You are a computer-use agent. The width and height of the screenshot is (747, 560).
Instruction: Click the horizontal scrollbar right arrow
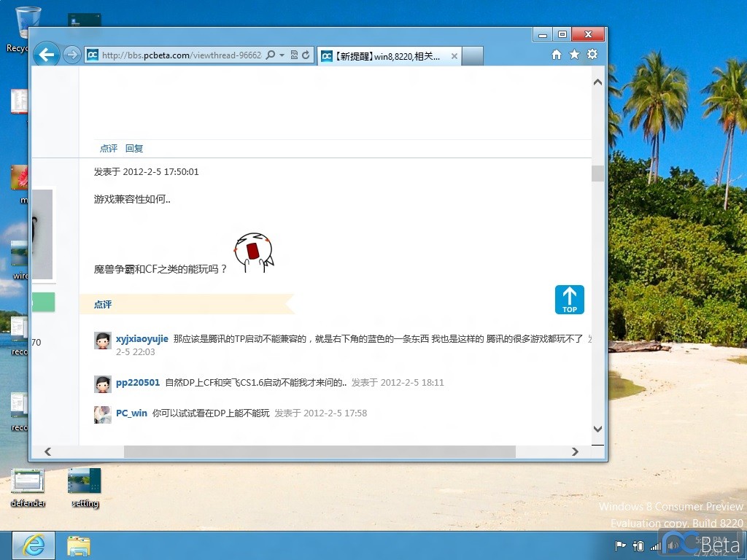click(x=575, y=452)
